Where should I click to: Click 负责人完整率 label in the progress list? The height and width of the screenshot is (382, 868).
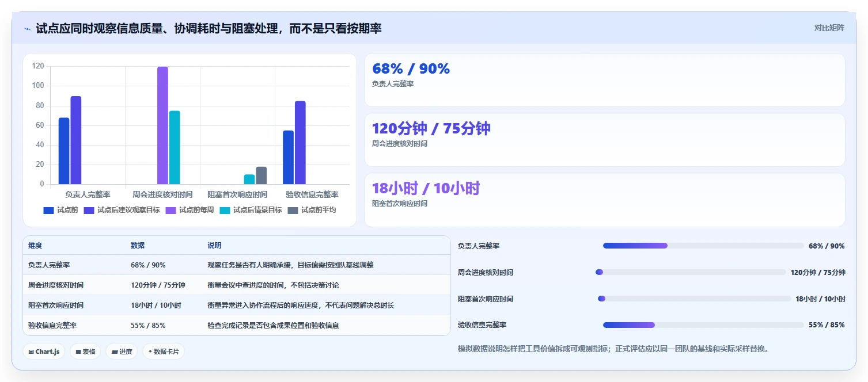click(x=479, y=246)
